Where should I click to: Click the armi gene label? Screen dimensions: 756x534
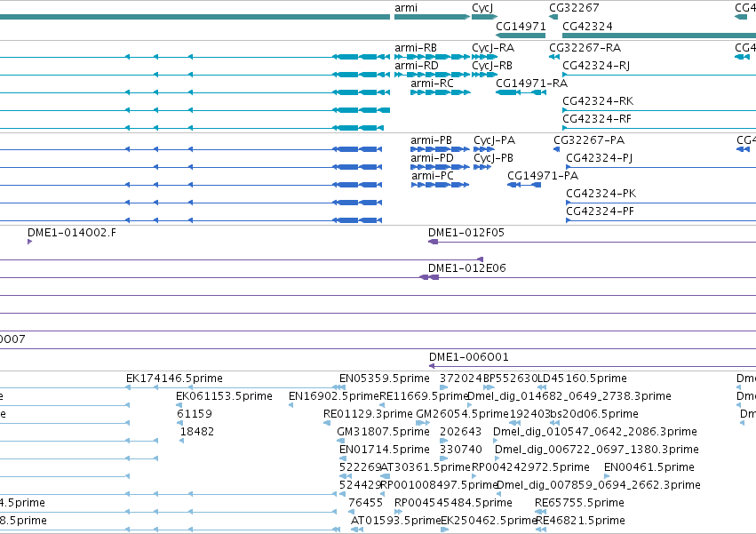[x=406, y=8]
